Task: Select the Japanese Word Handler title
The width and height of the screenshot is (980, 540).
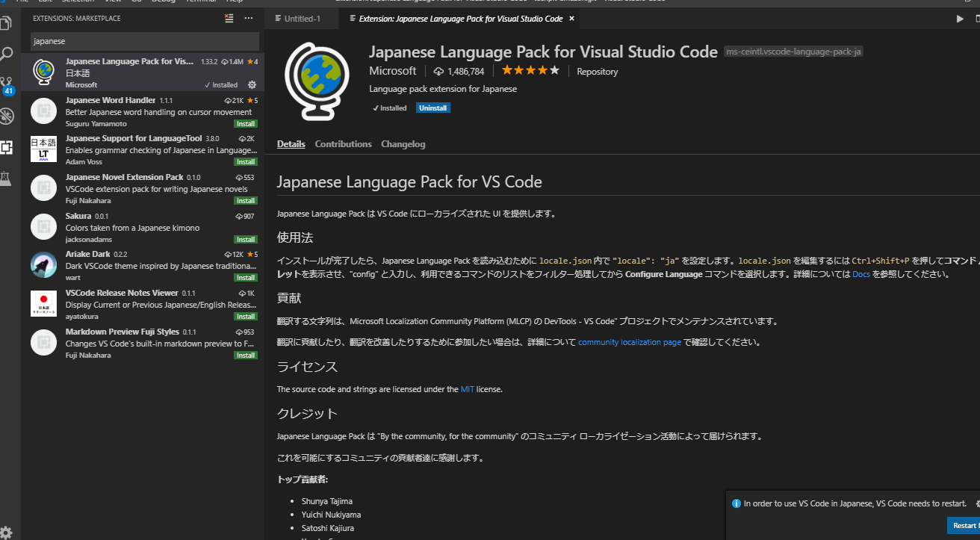Action: tap(111, 100)
